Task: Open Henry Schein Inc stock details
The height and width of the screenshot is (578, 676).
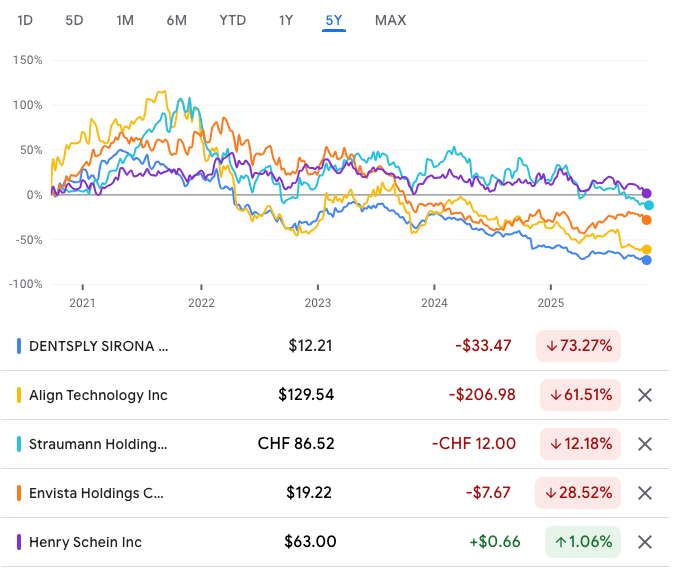Action: (84, 542)
